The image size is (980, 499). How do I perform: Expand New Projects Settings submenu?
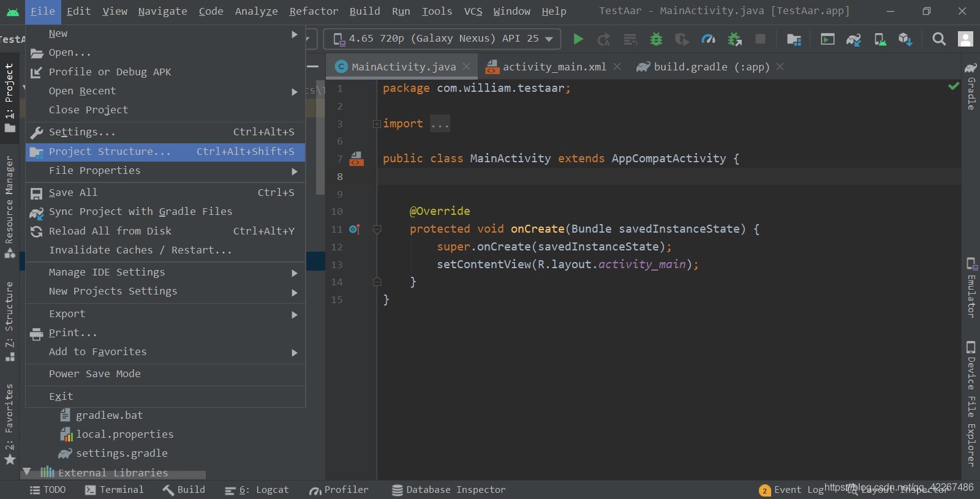point(165,291)
